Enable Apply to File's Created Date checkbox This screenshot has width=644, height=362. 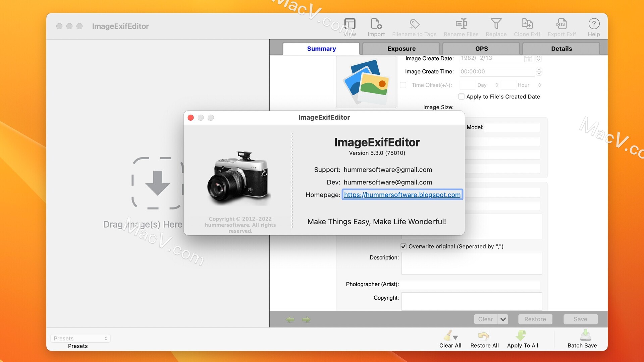click(461, 96)
